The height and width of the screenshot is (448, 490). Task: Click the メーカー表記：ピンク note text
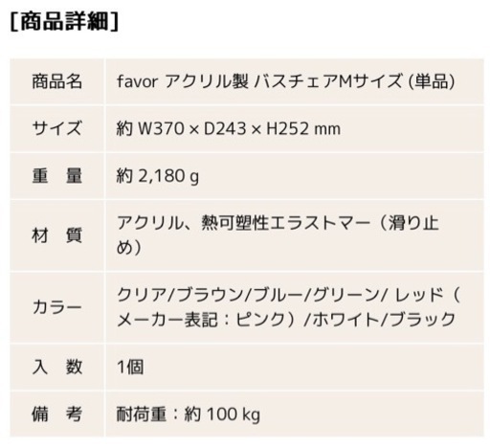[x=201, y=320]
